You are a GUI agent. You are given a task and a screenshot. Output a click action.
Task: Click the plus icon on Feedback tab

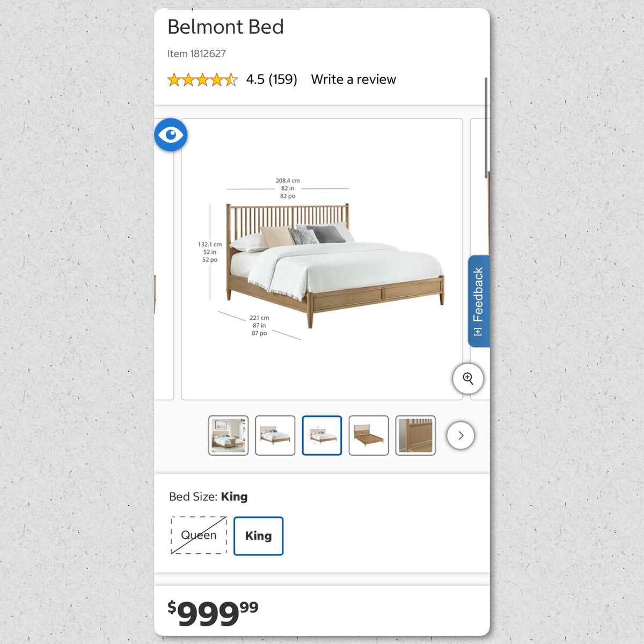click(x=478, y=332)
